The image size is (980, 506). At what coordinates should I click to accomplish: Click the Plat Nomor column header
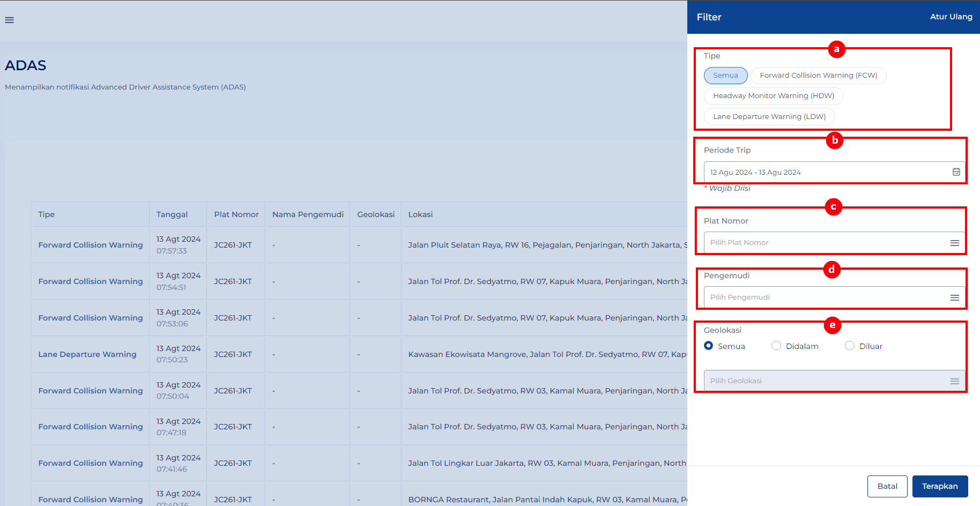point(236,214)
